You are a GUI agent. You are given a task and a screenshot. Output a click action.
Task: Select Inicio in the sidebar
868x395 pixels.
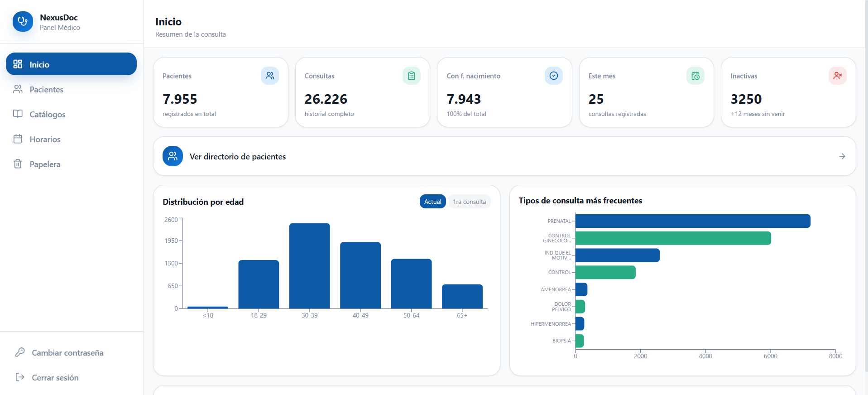pos(71,64)
